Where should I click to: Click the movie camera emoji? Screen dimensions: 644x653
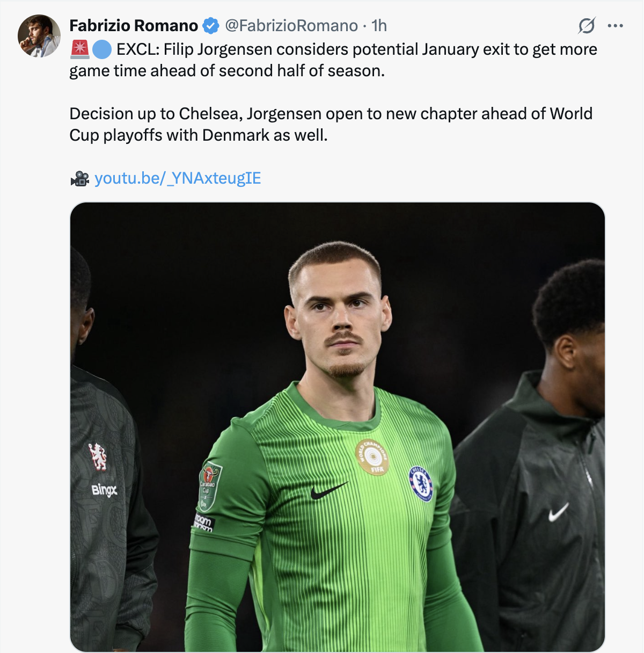[79, 178]
